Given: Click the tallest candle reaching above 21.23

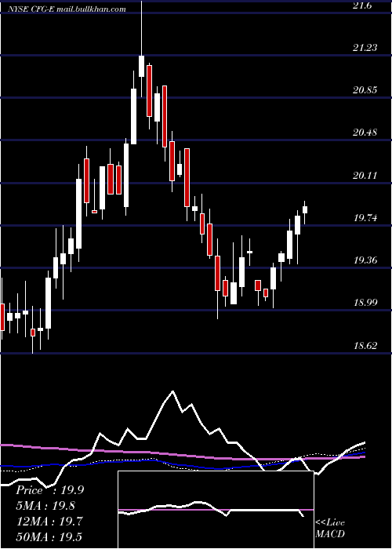Looking at the screenshot, I should coord(142,49).
